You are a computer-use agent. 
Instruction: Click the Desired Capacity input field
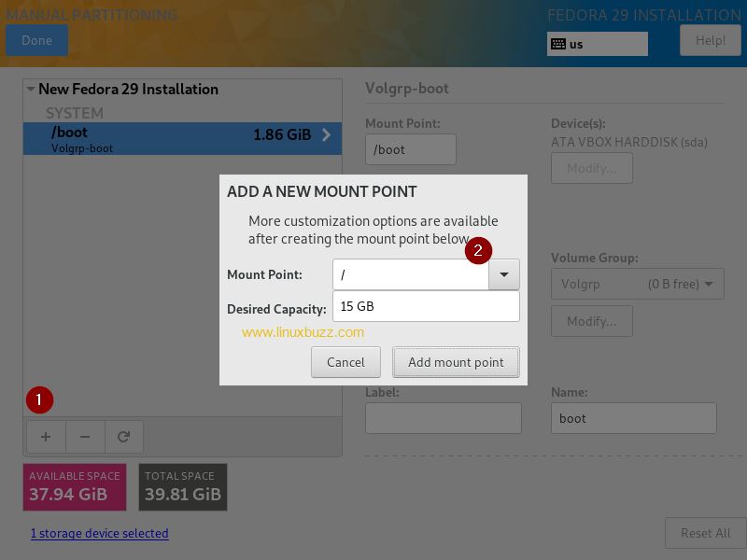(x=426, y=306)
